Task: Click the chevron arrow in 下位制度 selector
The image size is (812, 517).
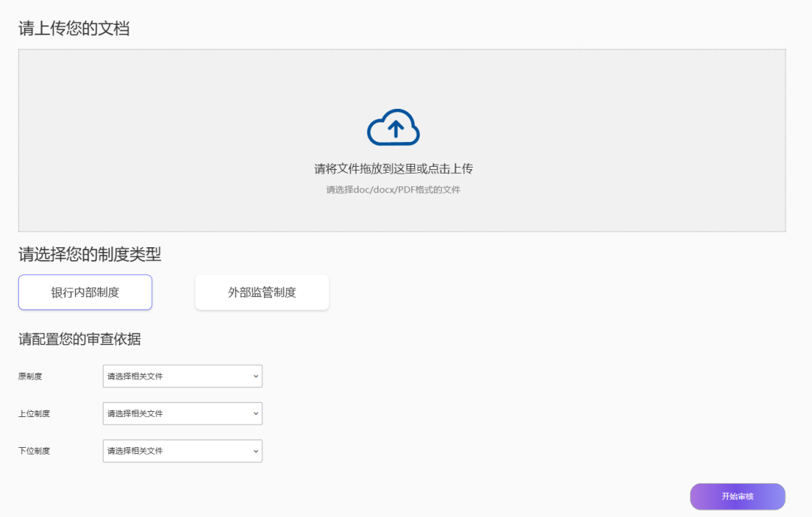Action: 256,451
